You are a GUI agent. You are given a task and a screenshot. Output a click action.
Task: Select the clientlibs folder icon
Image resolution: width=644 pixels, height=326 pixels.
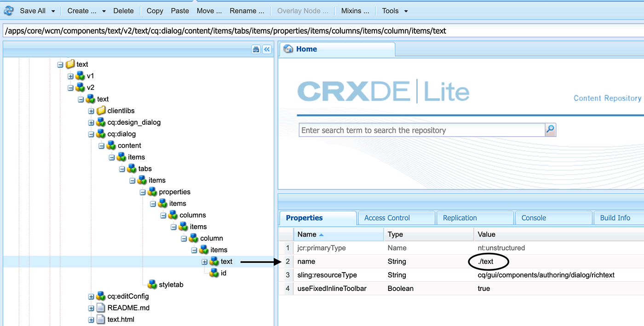click(x=101, y=111)
